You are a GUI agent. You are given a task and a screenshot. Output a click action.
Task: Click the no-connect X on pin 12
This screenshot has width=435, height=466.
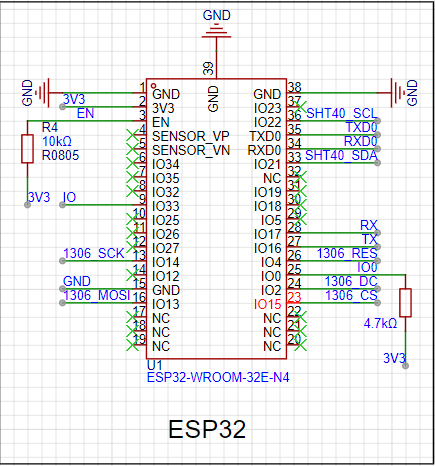click(132, 247)
